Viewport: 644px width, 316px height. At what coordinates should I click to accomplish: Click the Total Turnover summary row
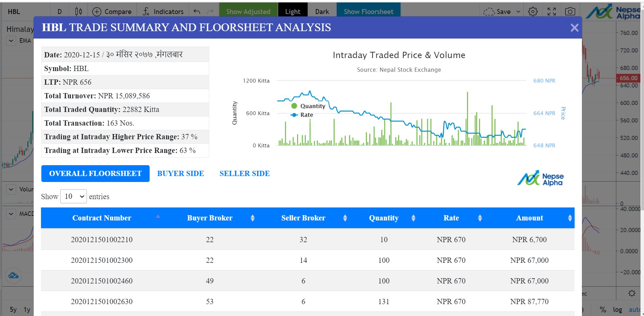tap(125, 96)
